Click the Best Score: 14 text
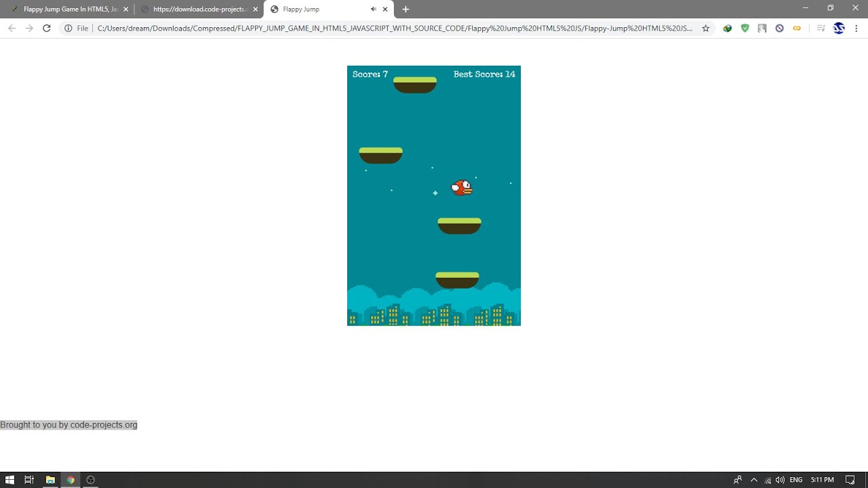 tap(484, 75)
